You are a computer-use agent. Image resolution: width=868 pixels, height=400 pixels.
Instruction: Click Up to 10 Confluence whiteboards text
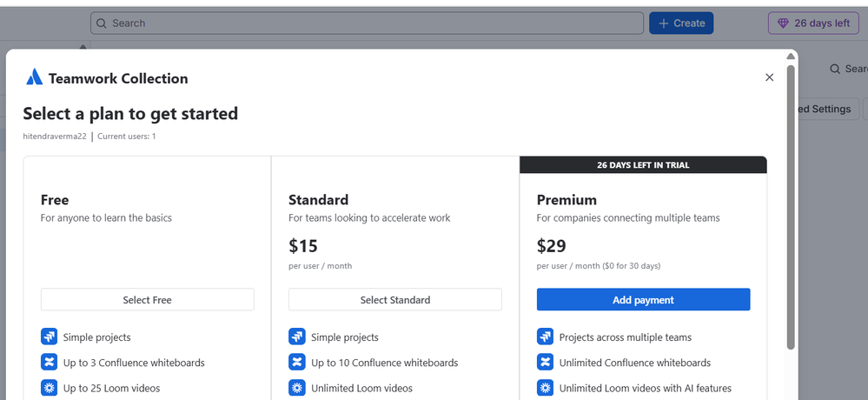(385, 363)
